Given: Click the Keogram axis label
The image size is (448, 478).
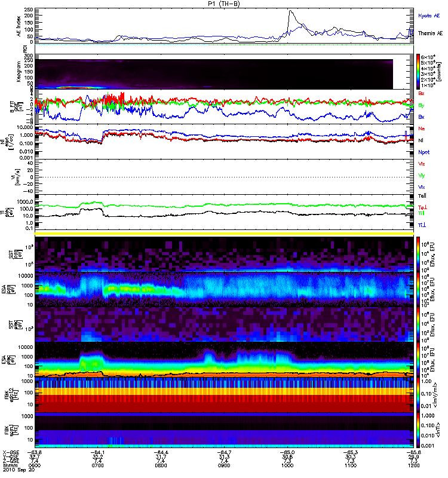Looking at the screenshot, I should pyautogui.click(x=19, y=72).
